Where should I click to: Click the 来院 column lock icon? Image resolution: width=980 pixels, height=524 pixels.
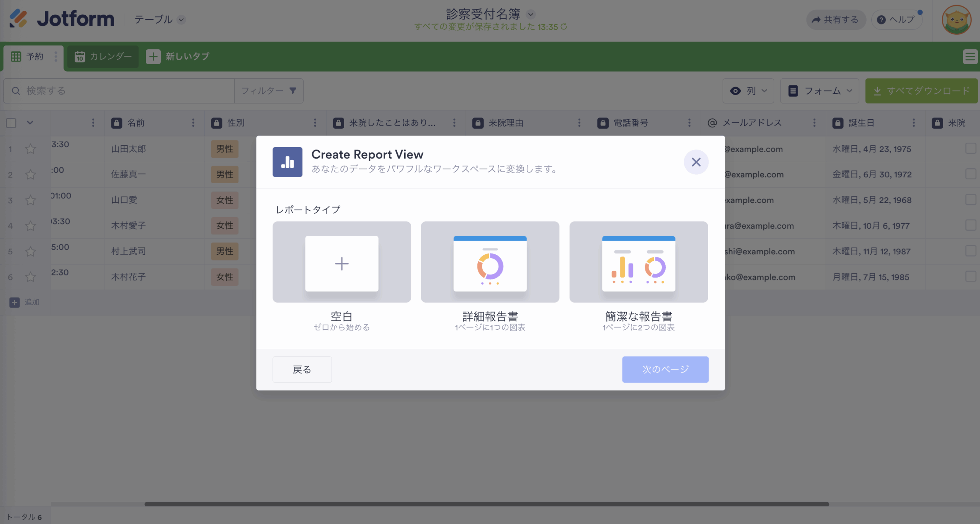[x=937, y=123]
